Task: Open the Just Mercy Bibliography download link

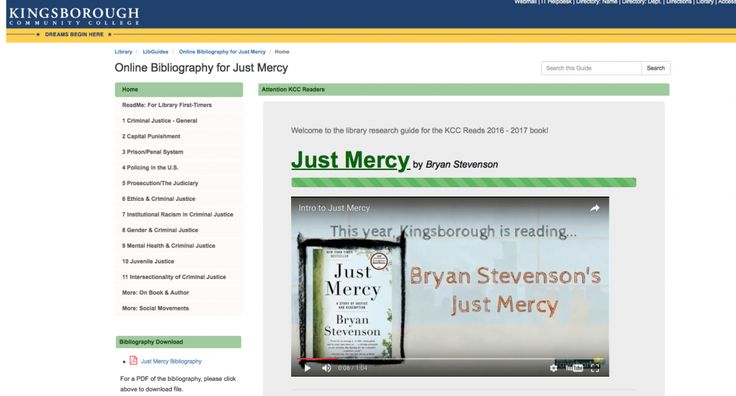Action: point(171,361)
